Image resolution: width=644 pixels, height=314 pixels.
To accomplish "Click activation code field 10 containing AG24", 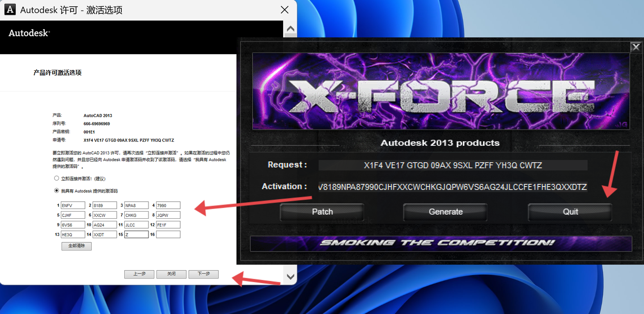I will 105,225.
